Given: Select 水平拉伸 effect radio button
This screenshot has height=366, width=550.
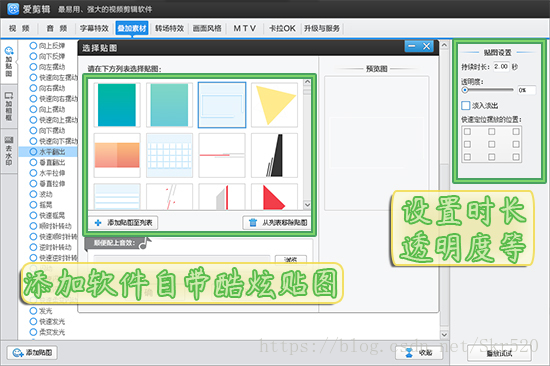Looking at the screenshot, I should tap(33, 173).
